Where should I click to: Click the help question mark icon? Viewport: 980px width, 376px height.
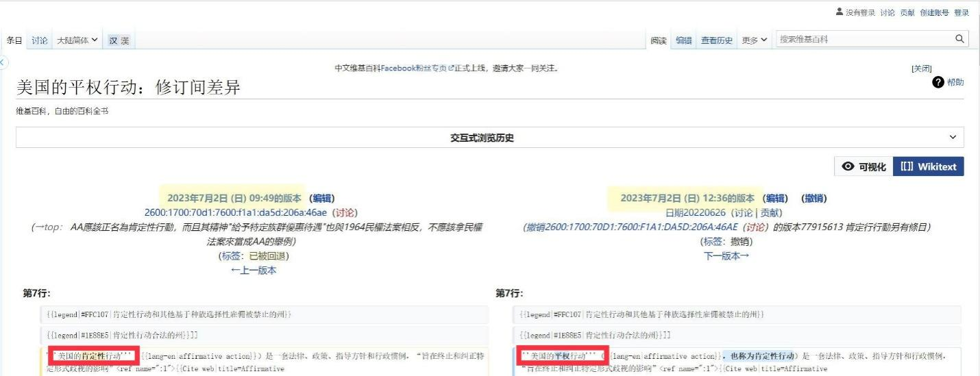938,82
